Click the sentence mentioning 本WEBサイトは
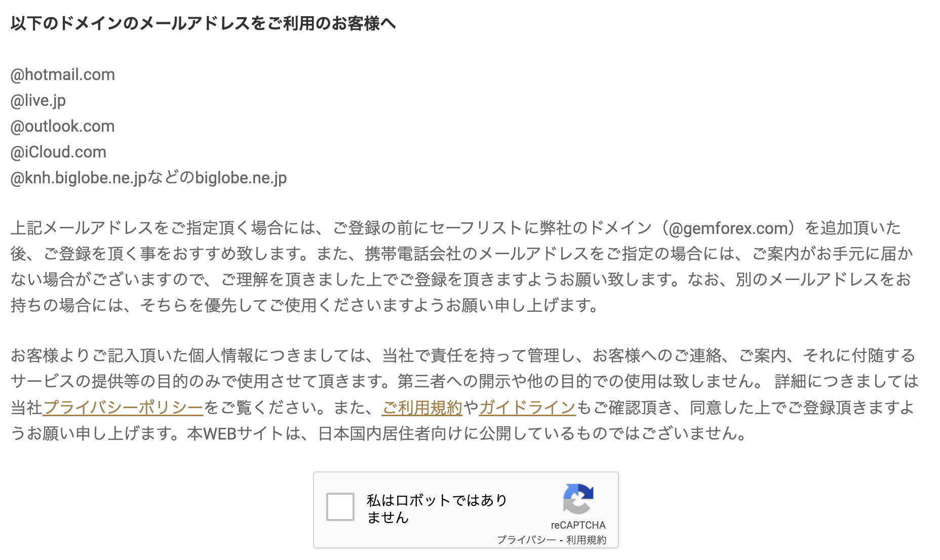Image resolution: width=940 pixels, height=560 pixels. pyautogui.click(x=466, y=433)
